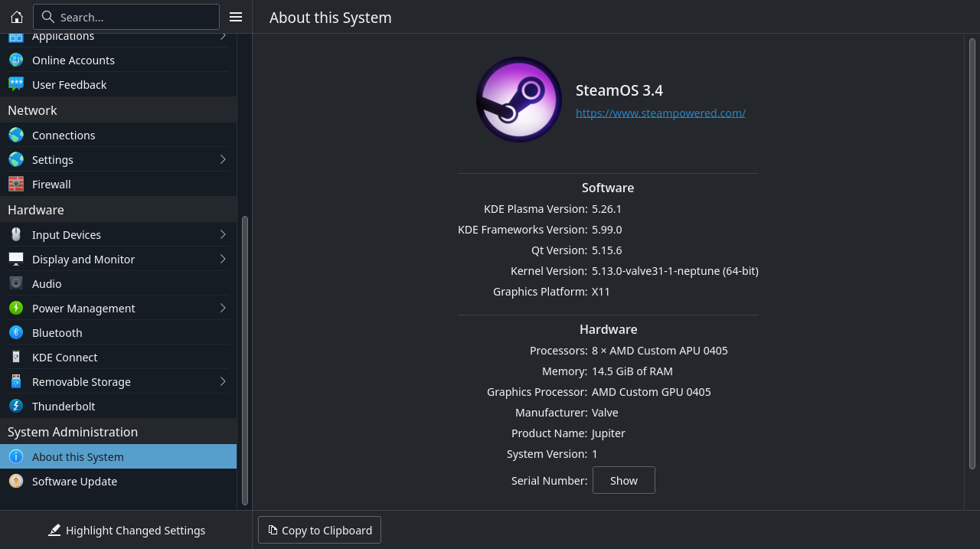Click the '8 × AMD Custom APU 0405' text
The image size is (980, 549).
tap(660, 350)
